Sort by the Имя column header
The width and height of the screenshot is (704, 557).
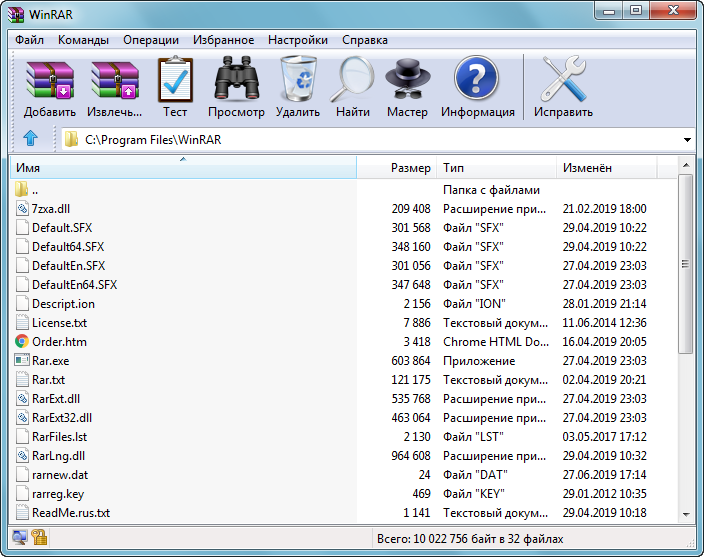tap(183, 167)
